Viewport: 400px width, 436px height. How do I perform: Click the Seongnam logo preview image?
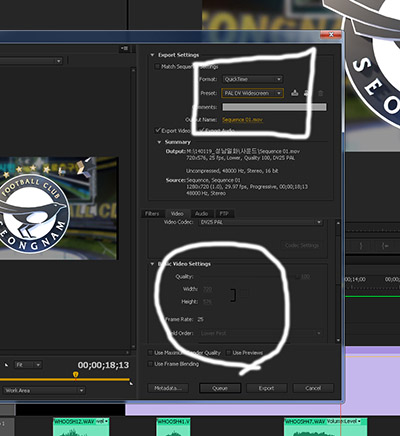tap(59, 208)
